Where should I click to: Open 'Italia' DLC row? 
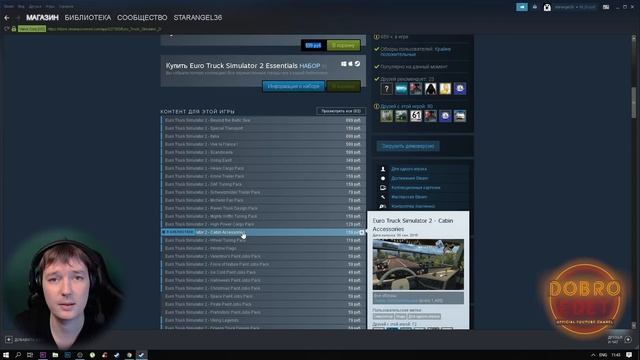tap(263, 136)
